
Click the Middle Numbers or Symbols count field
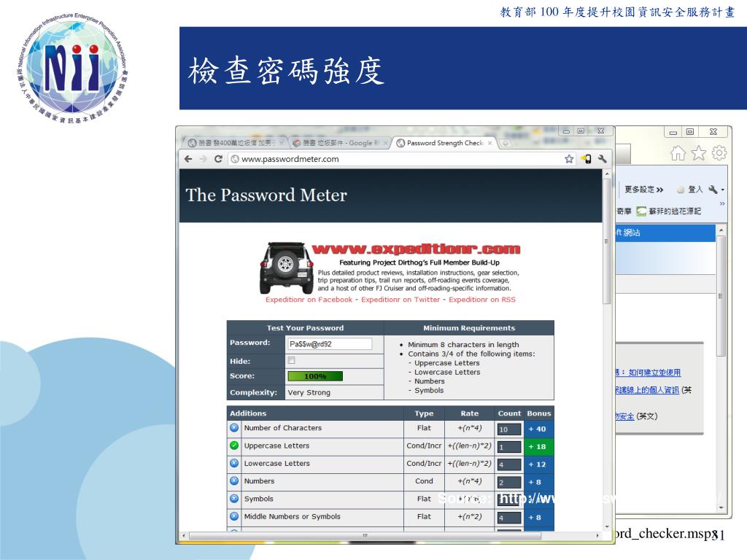pyautogui.click(x=509, y=518)
